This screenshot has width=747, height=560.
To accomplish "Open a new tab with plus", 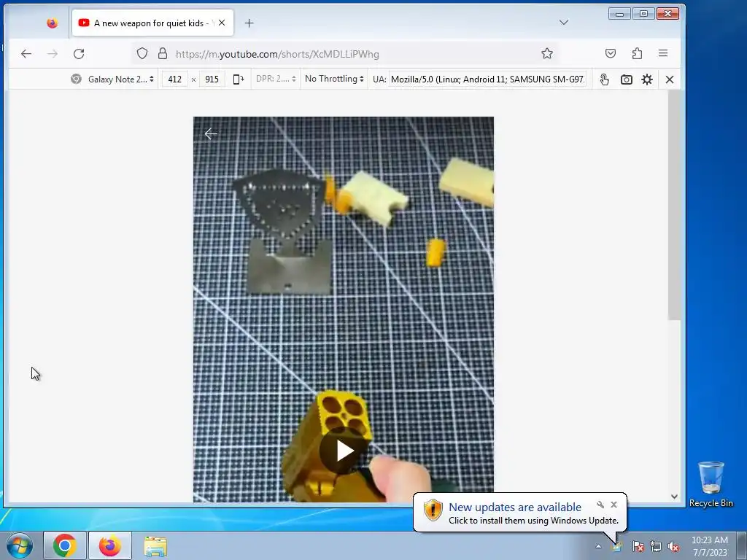I will (x=249, y=23).
